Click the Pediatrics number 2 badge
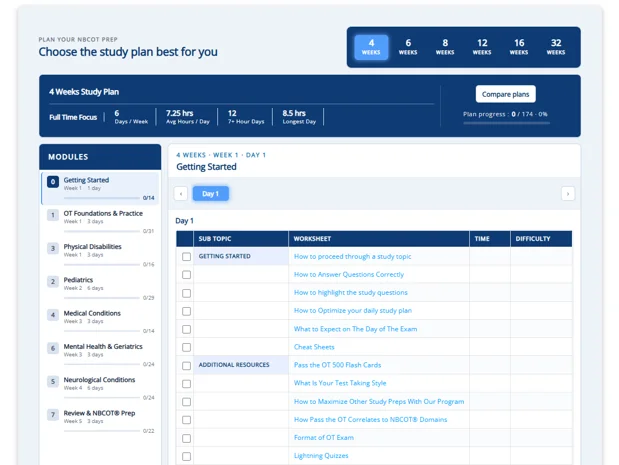Screen dimensions: 619x465 pyautogui.click(x=53, y=281)
